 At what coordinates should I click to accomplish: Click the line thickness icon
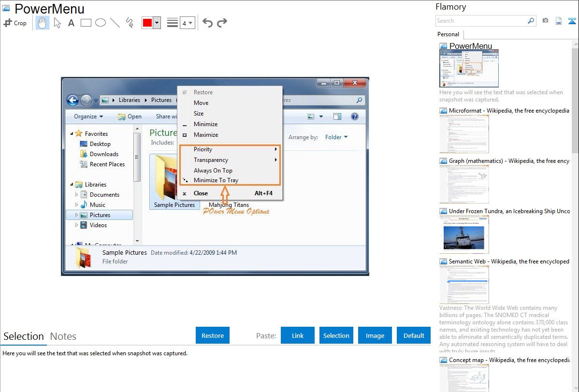coord(173,23)
